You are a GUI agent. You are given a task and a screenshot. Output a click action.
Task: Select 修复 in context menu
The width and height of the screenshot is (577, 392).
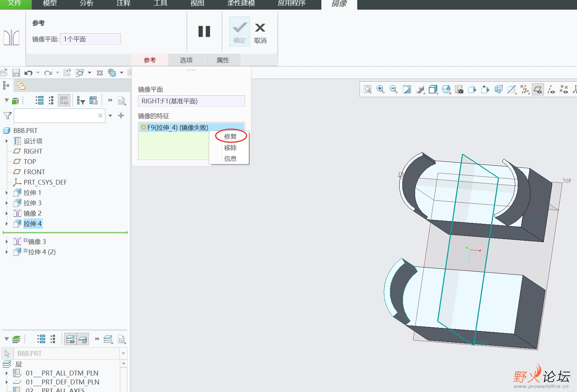pos(230,136)
